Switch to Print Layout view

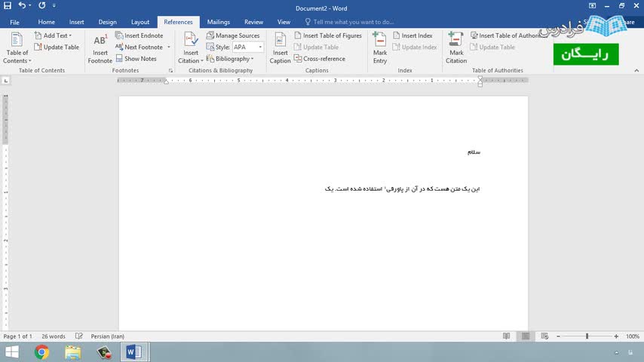click(x=526, y=336)
